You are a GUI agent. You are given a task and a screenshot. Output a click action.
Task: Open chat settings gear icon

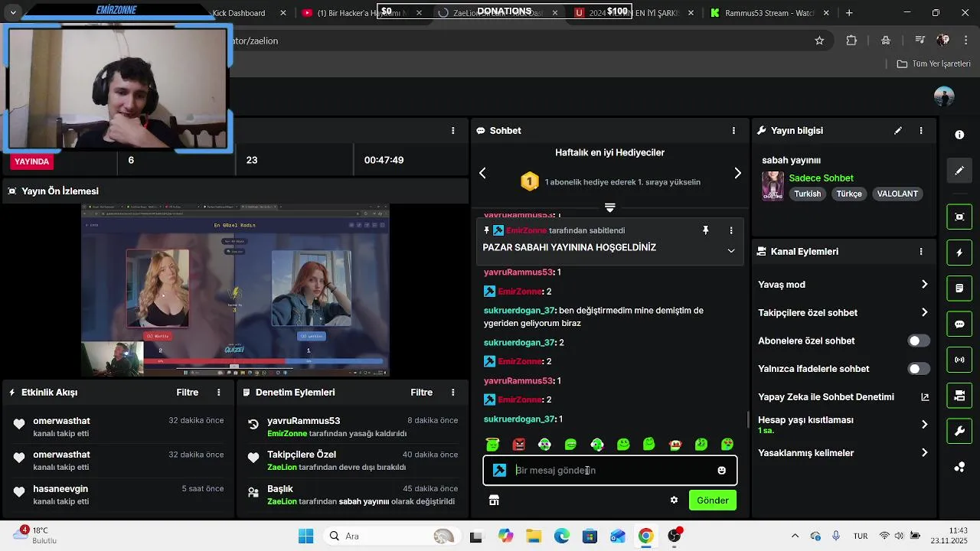[674, 500]
